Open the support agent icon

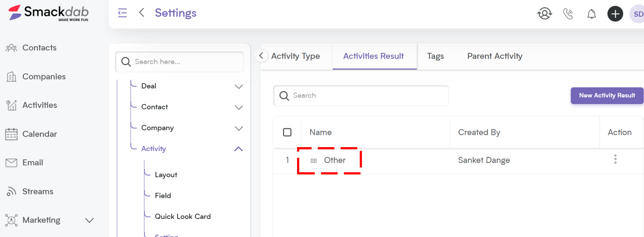[x=545, y=14]
